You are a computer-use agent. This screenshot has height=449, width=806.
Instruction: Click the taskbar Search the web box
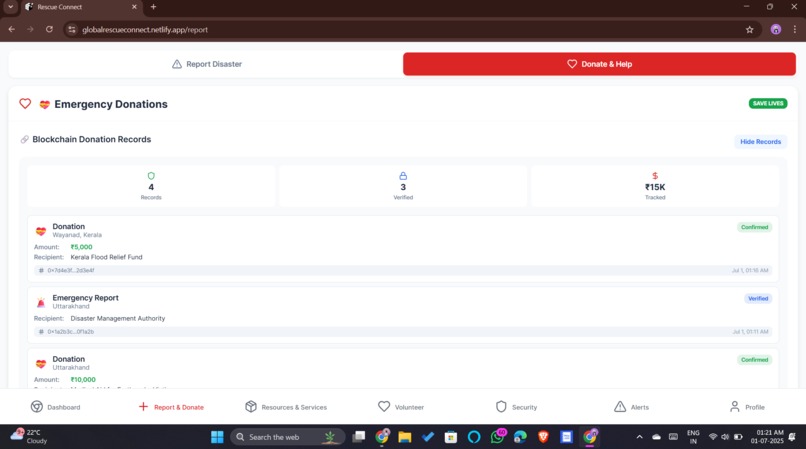(x=288, y=437)
